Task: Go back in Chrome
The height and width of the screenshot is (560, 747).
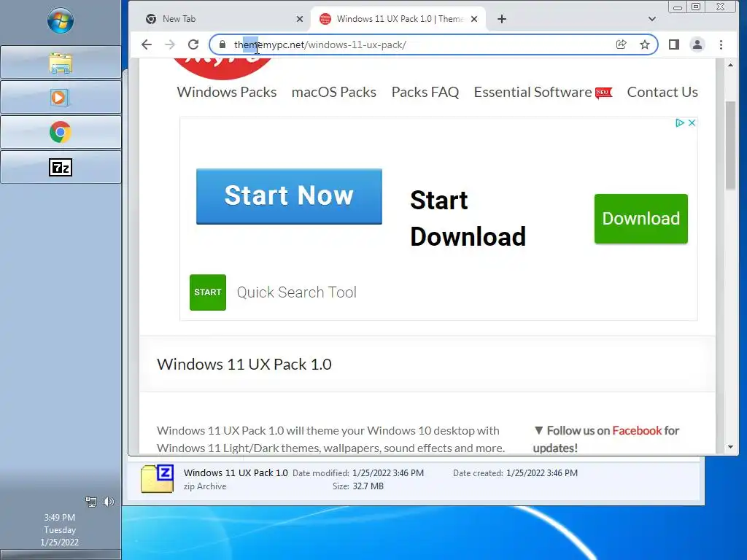Action: coord(147,44)
